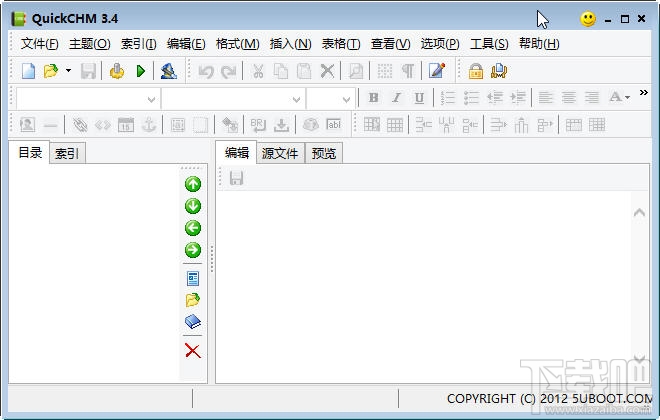
Task: Switch to the 索引 tab in the left panel
Action: pos(67,153)
